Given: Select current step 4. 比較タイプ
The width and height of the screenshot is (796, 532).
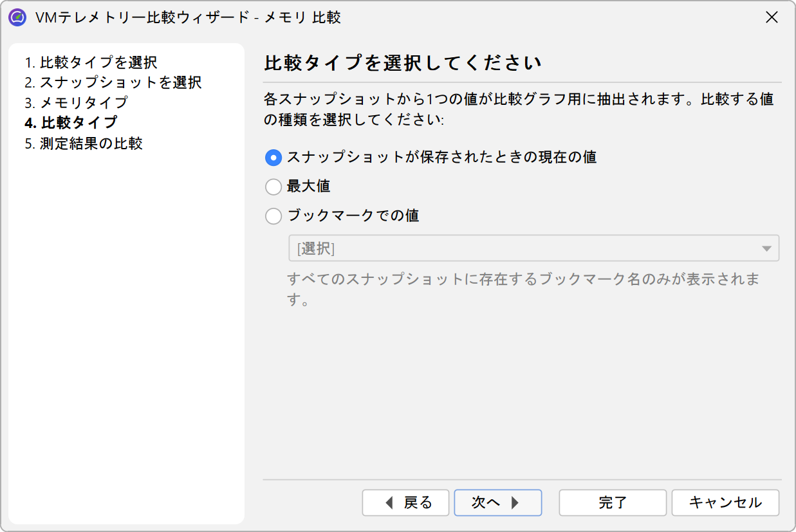Looking at the screenshot, I should point(71,122).
